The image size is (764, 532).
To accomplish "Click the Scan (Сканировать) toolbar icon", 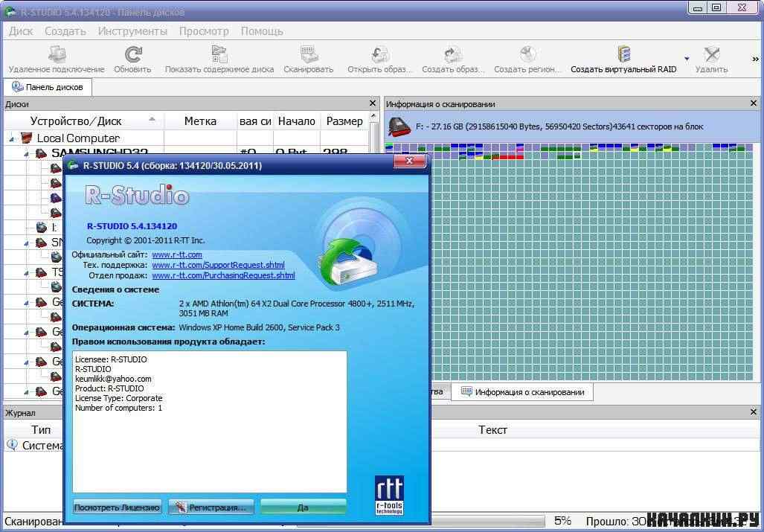I will tap(309, 54).
